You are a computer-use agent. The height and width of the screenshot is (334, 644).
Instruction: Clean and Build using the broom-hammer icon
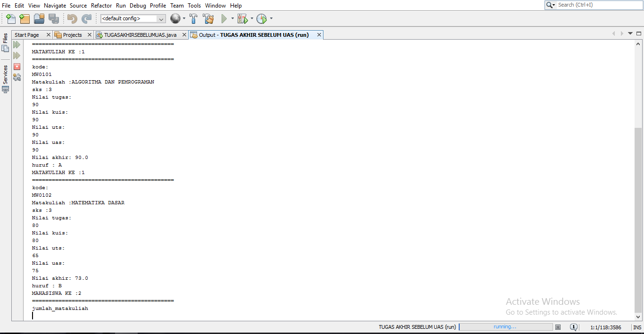[208, 18]
